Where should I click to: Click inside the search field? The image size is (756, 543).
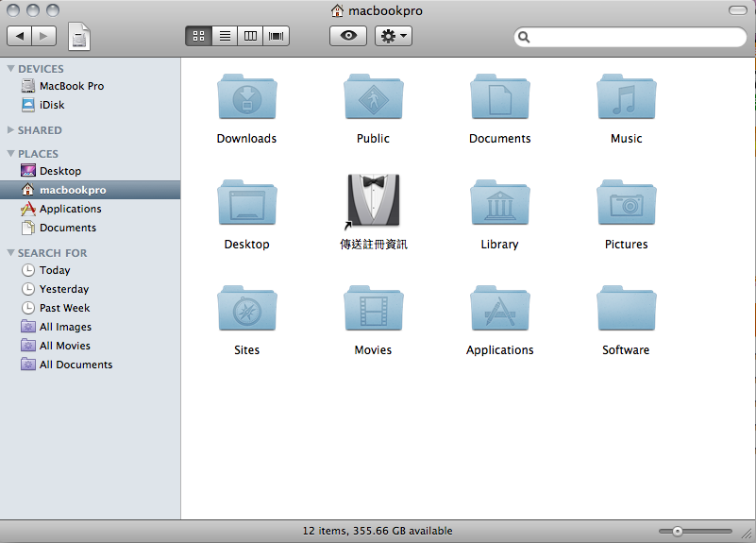tap(630, 37)
